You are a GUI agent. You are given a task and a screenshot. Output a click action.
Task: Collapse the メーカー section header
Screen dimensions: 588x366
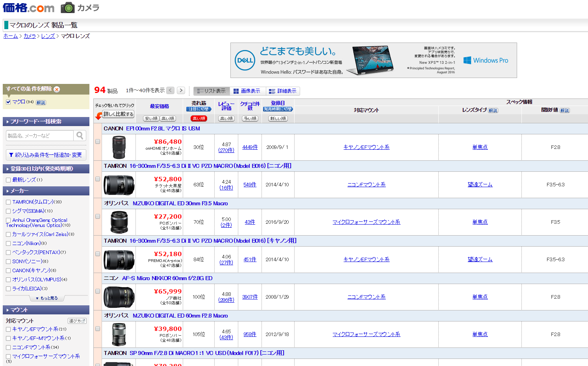coord(46,191)
